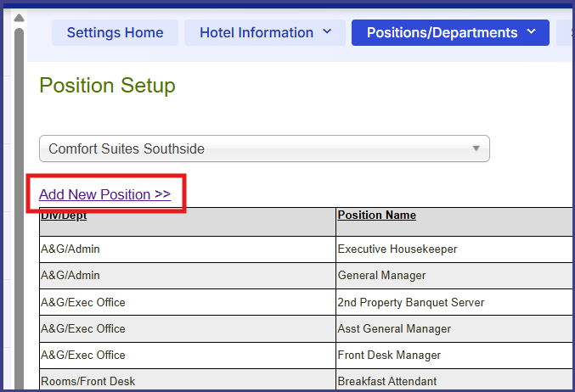Click the scroll up arrow on the scrollbar
Viewport: 575px width, 392px height.
[19, 18]
